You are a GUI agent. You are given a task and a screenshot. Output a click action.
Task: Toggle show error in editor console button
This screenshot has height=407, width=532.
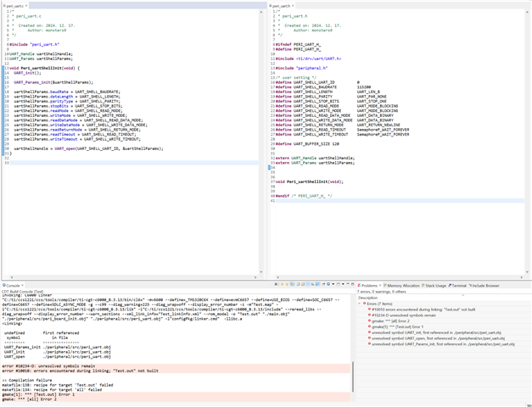point(292,284)
